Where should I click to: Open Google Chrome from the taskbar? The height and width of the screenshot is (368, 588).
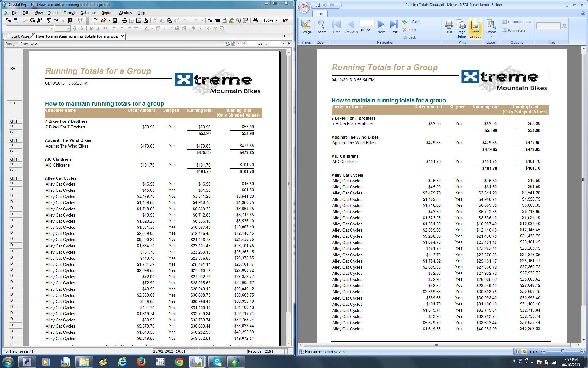click(x=179, y=362)
